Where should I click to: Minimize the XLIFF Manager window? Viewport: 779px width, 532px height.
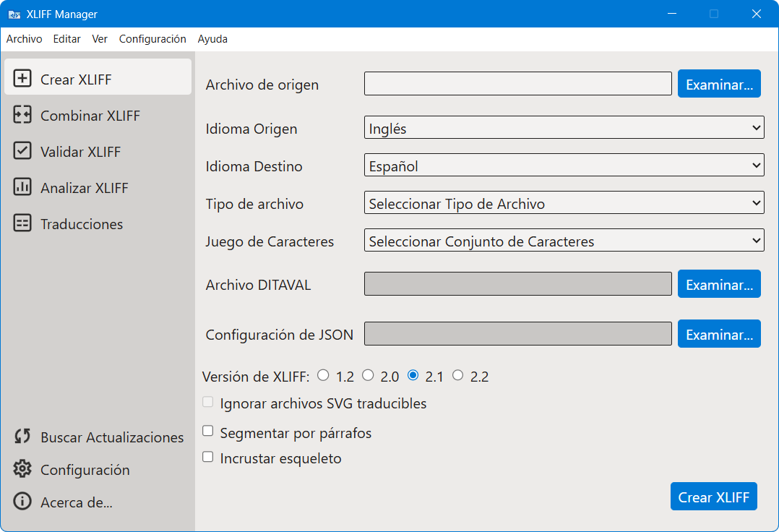(x=672, y=14)
